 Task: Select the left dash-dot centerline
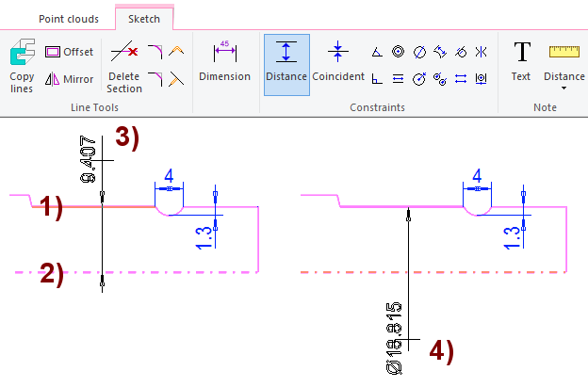[137, 272]
